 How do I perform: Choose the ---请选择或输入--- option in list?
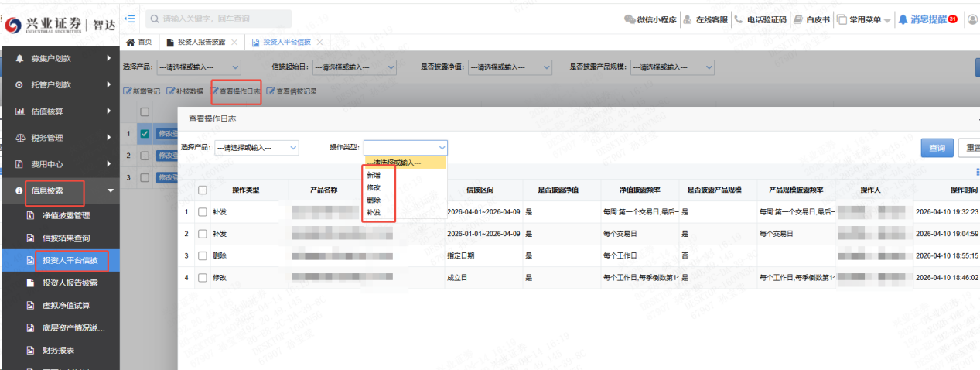[405, 163]
